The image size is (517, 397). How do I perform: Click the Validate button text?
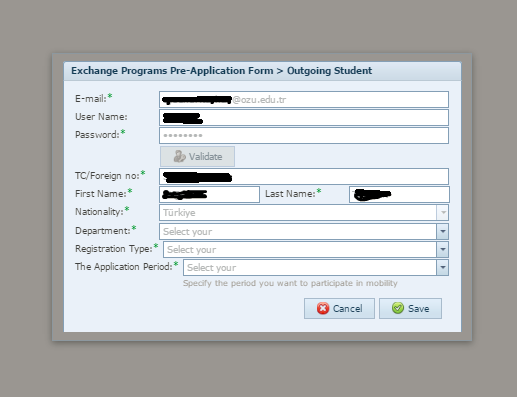205,157
